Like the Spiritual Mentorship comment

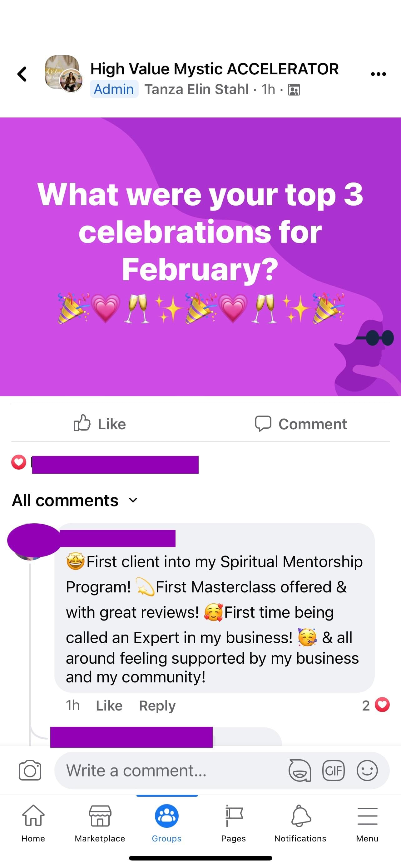(109, 706)
